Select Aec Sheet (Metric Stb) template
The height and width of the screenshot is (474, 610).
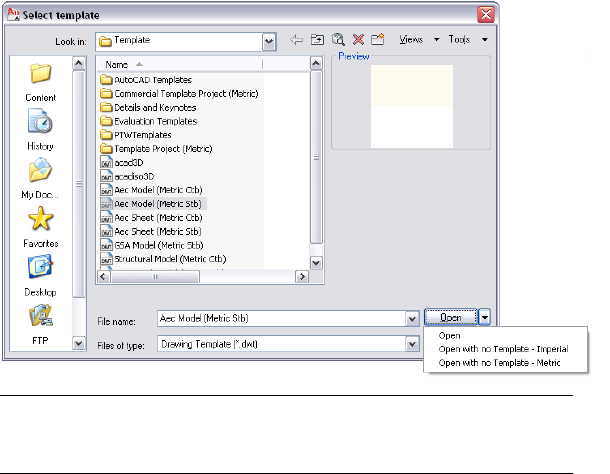(x=151, y=232)
